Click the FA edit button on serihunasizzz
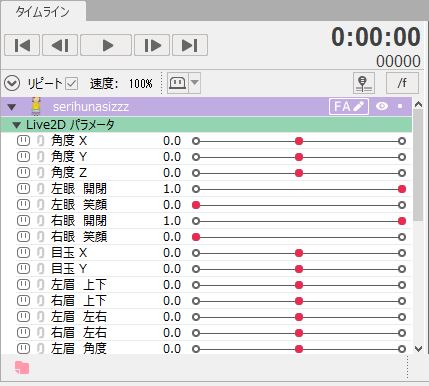The image size is (429, 386). [349, 107]
